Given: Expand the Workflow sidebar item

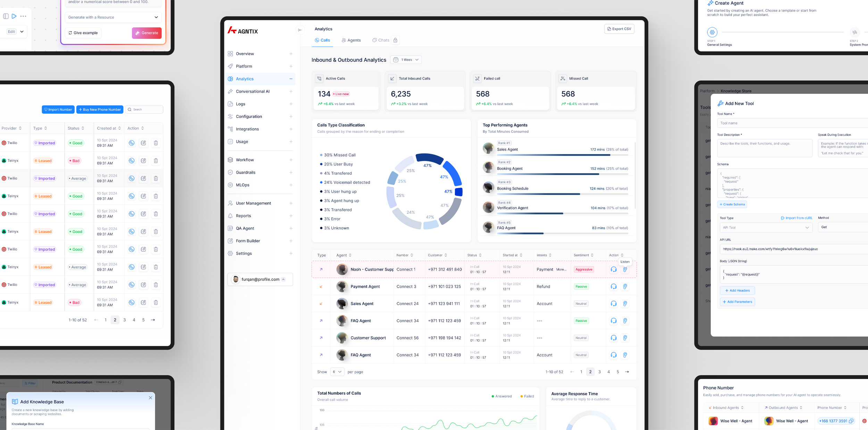Looking at the screenshot, I should [291, 160].
